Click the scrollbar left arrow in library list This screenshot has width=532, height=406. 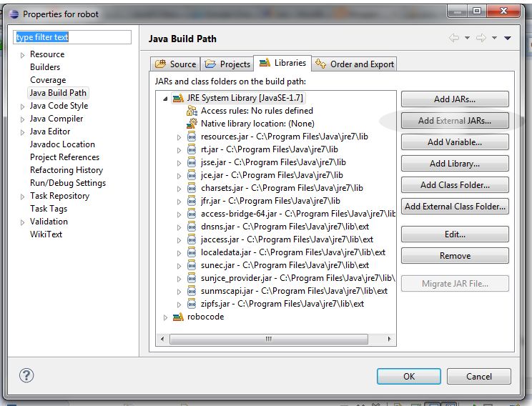(x=162, y=339)
